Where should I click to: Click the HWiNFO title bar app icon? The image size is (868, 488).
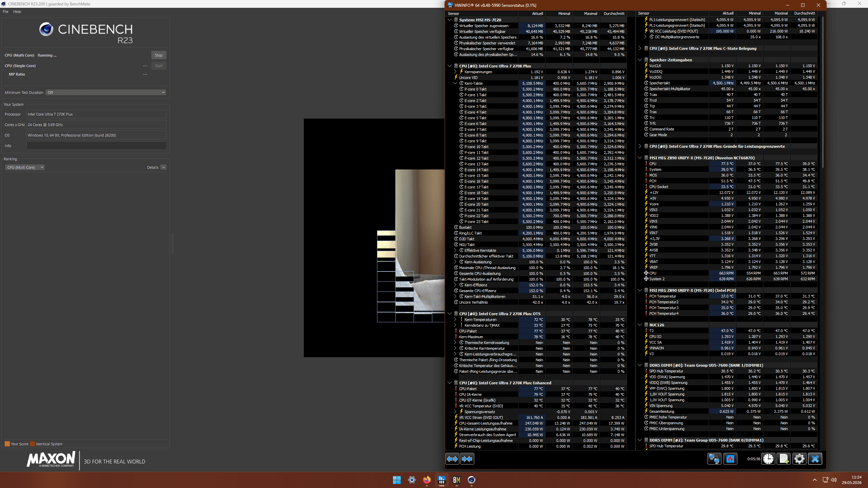[450, 5]
